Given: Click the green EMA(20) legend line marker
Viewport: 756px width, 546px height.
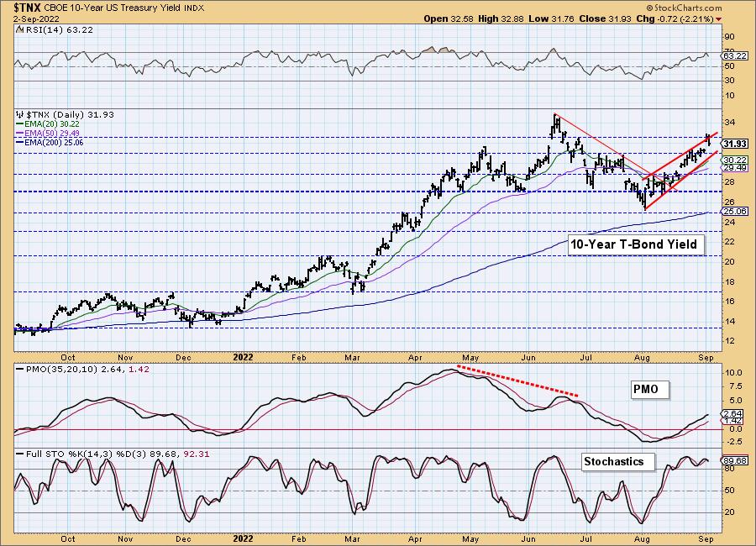Looking at the screenshot, I should click(20, 124).
